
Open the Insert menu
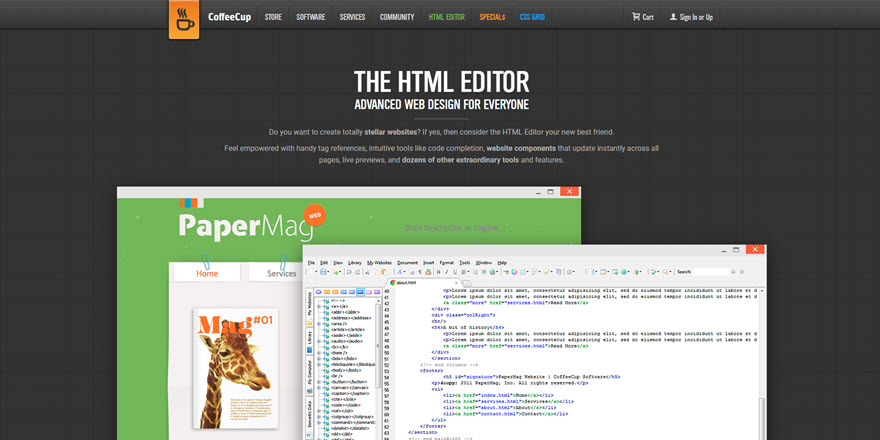coord(429,263)
